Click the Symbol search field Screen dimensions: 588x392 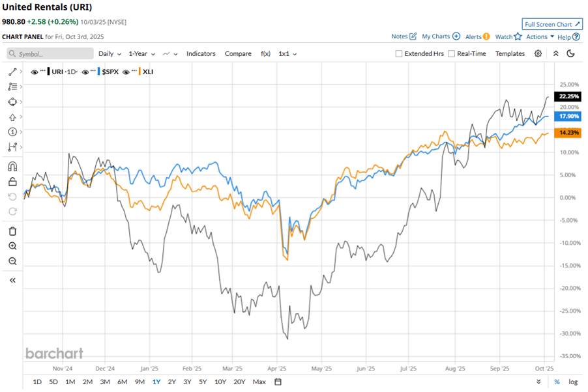pos(49,53)
